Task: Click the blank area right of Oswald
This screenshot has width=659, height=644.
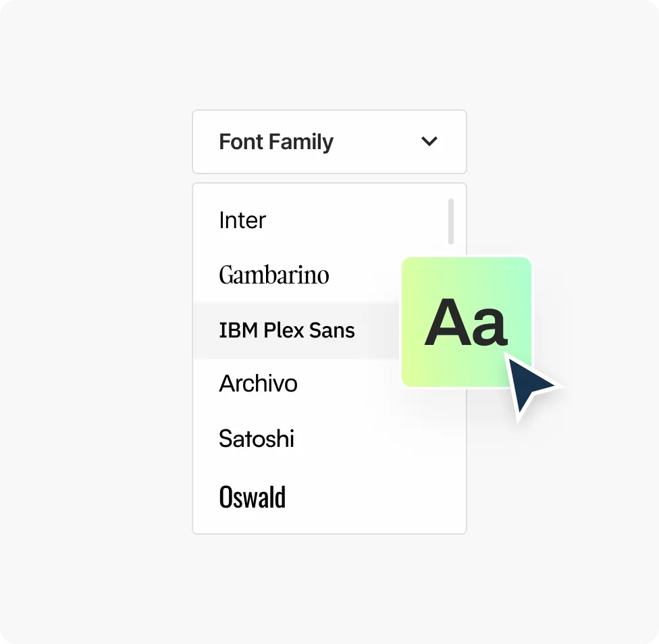Action: [378, 498]
